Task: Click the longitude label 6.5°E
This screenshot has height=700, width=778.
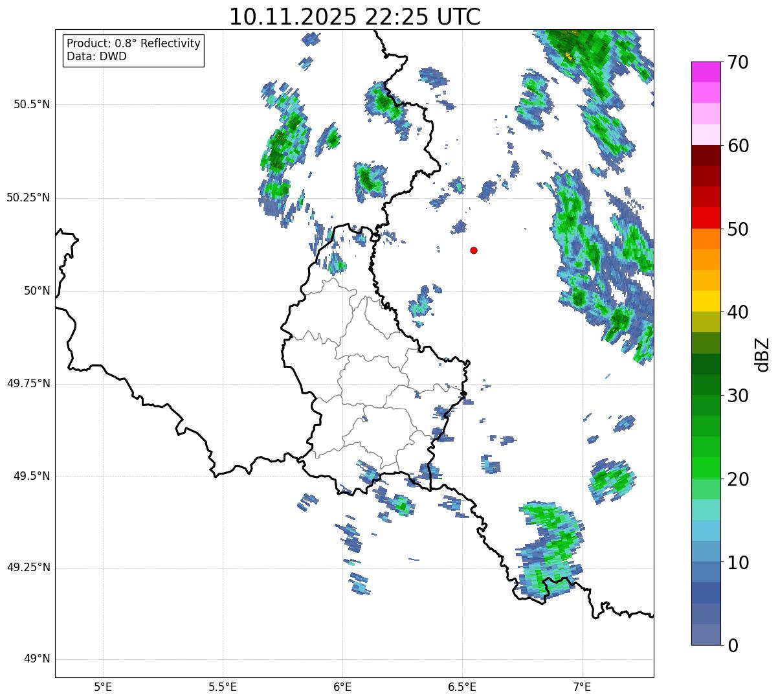Action: [x=462, y=686]
